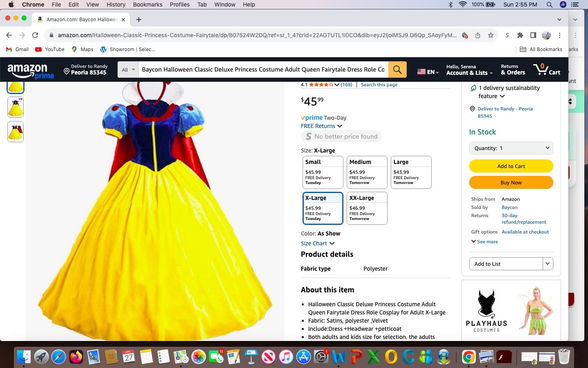Expand the Size Chart

tap(318, 243)
